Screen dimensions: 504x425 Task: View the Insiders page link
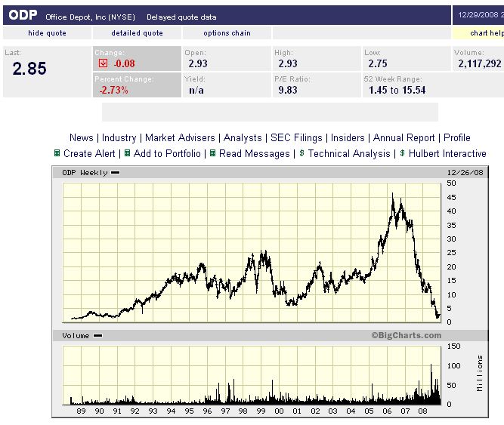click(348, 137)
